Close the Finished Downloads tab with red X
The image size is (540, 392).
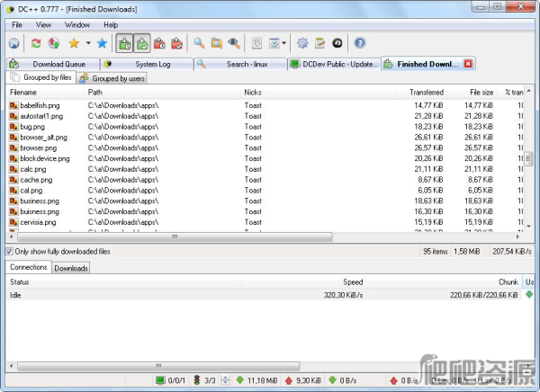tap(468, 64)
